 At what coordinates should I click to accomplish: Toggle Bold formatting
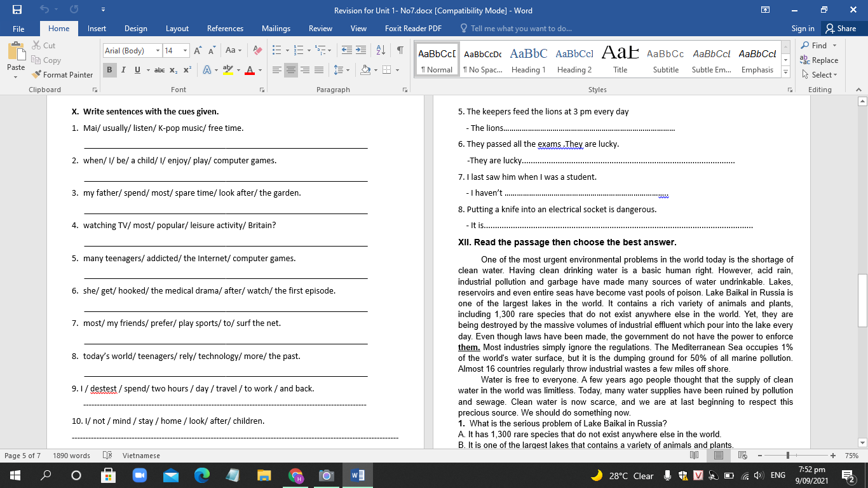[109, 70]
